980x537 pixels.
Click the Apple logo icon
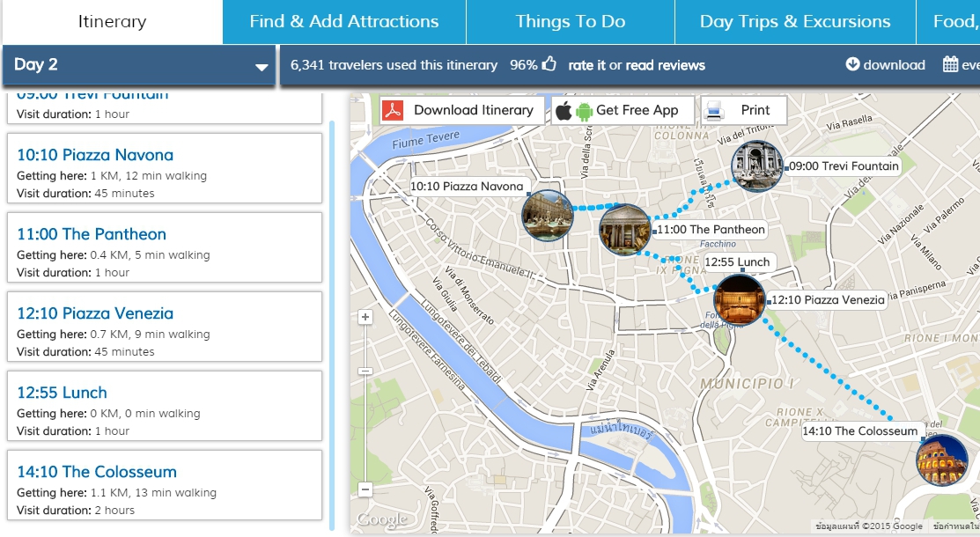[x=564, y=111]
